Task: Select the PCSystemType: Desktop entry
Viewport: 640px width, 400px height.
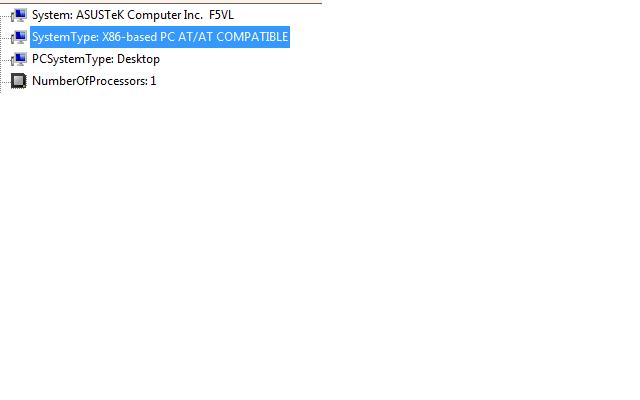Action: 96,59
